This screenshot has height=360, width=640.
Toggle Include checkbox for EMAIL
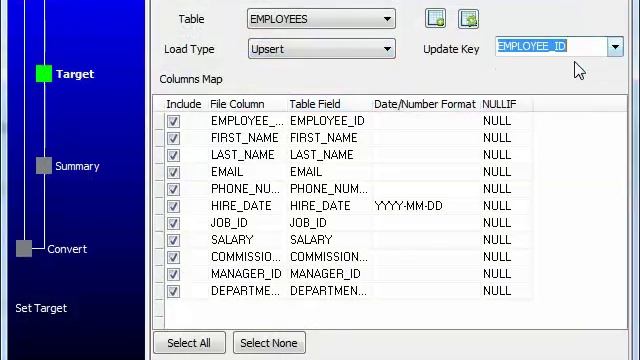point(173,172)
